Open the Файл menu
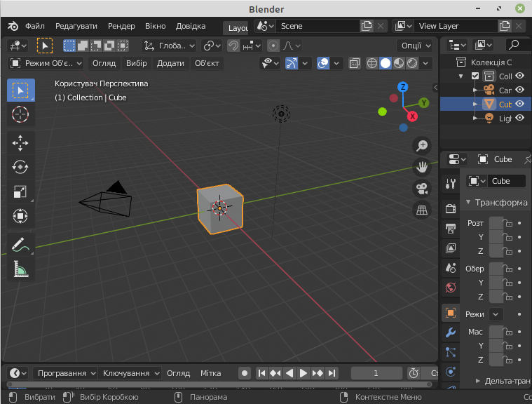Screen dimensions: 532x404 (x=35, y=26)
